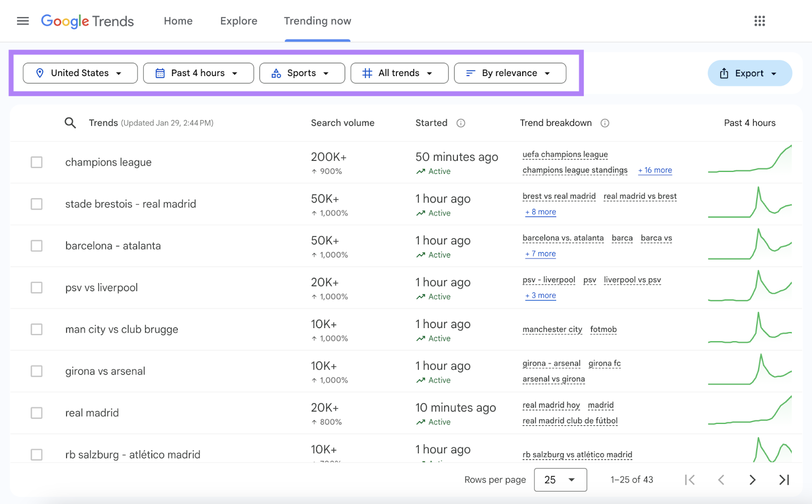Expand the Past 4 hours filter
Image resolution: width=812 pixels, height=504 pixels.
tap(198, 73)
